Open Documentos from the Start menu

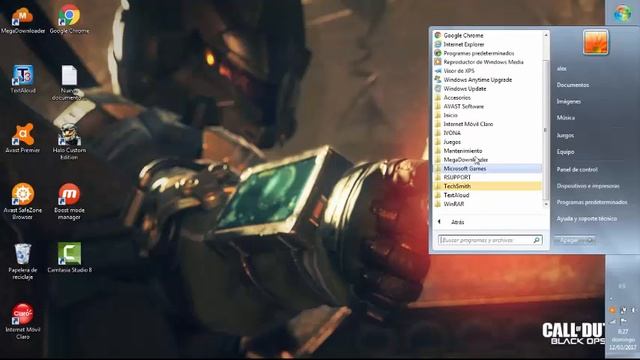[573, 85]
